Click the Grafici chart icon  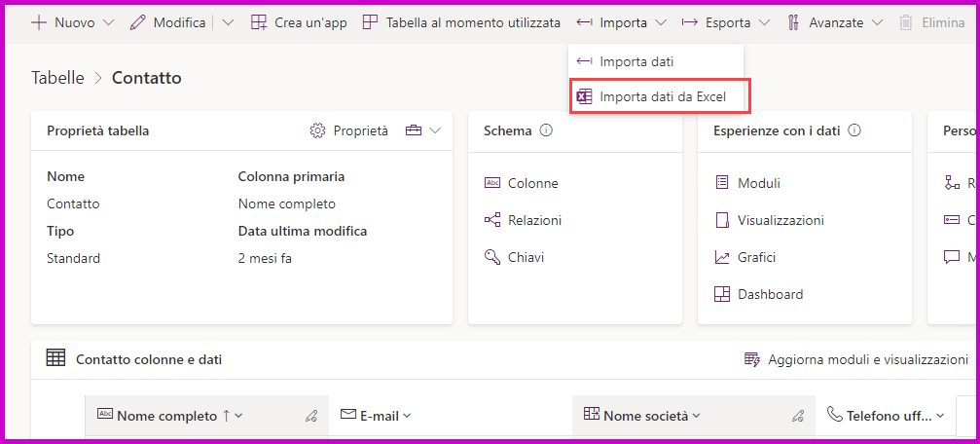click(x=722, y=257)
